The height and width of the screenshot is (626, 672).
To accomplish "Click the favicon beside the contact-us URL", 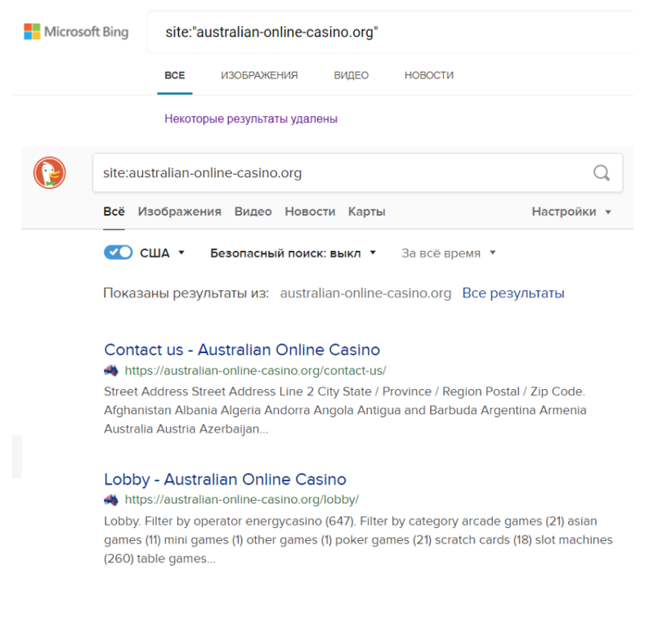I will point(112,370).
